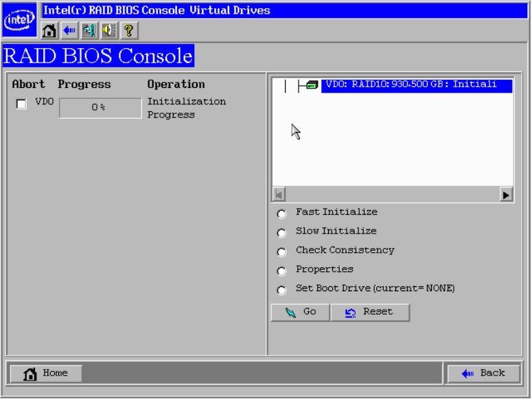
Task: Click the speaker Silence Alarm toolbar icon
Action: tap(109, 31)
